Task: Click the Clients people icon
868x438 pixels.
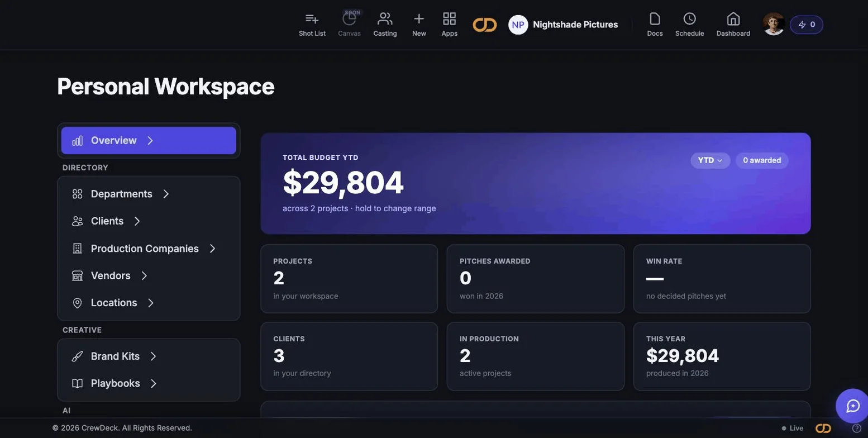Action: click(78, 221)
